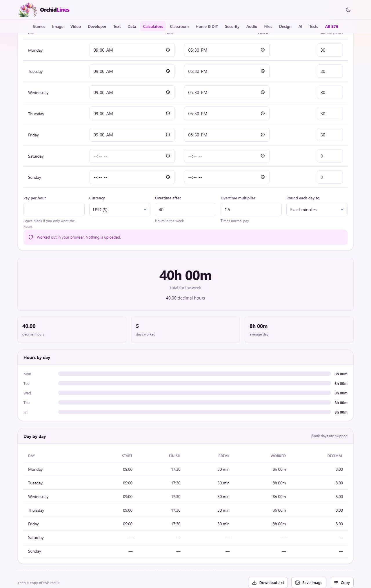
Task: Select the Calculators category tab
Action: (153, 26)
